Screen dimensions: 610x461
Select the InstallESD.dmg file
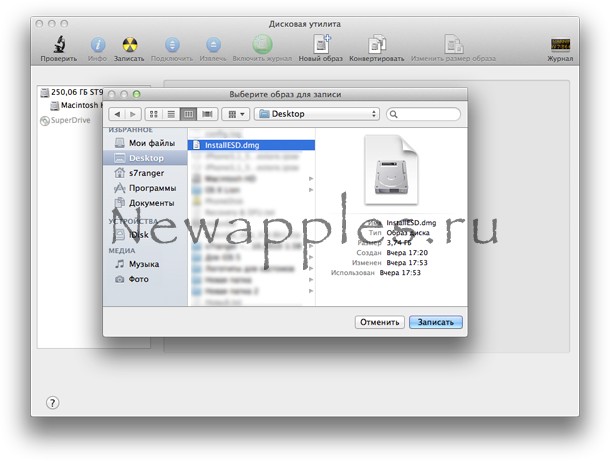[x=251, y=145]
